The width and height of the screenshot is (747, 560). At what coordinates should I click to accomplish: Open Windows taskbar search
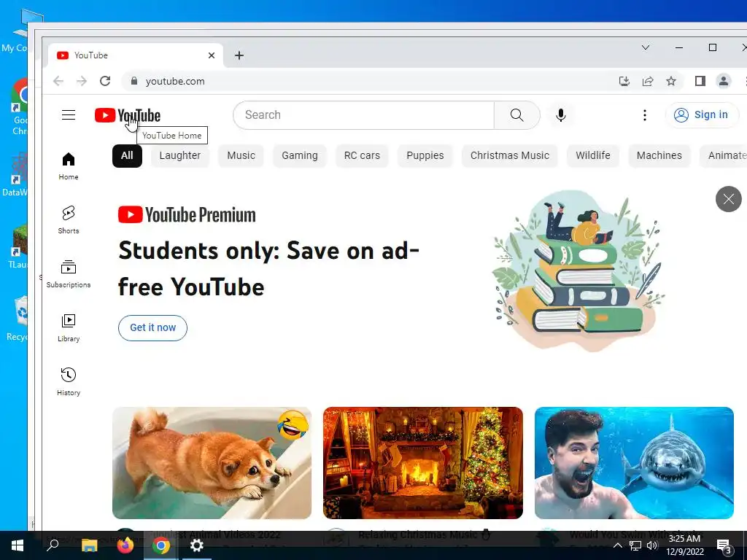53,545
